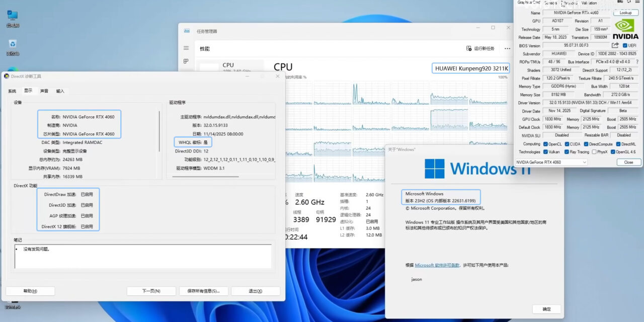Open the Recycle Bin desktop icon

point(13,47)
